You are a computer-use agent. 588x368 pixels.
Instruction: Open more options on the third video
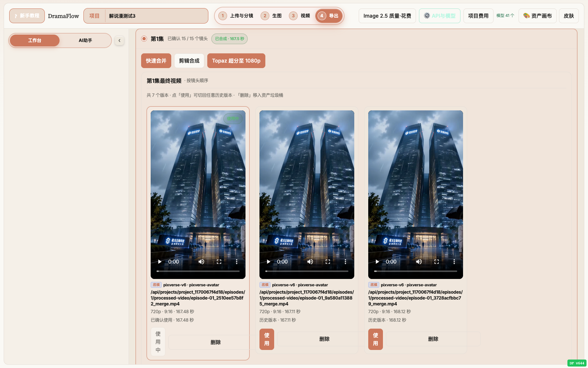pos(454,262)
